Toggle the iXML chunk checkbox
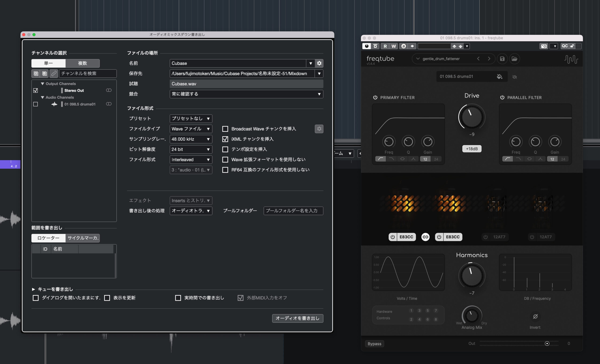Screen dimensions: 600x364 click(x=225, y=139)
